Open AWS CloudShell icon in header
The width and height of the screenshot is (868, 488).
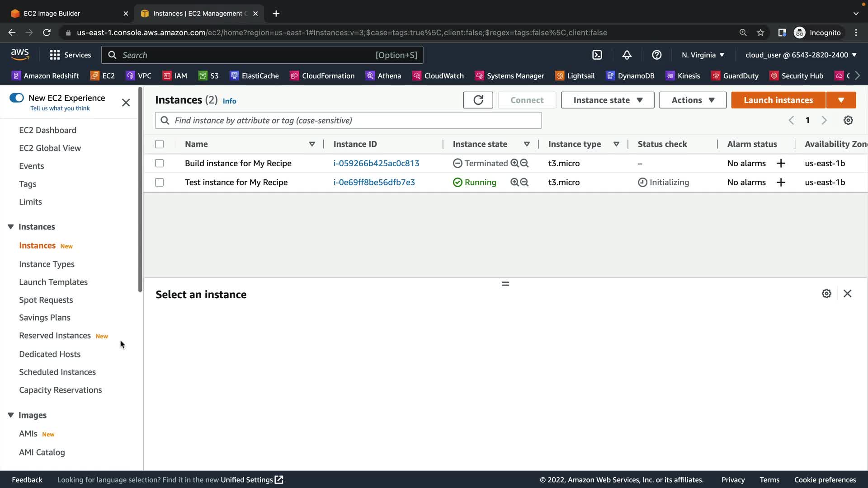click(597, 55)
